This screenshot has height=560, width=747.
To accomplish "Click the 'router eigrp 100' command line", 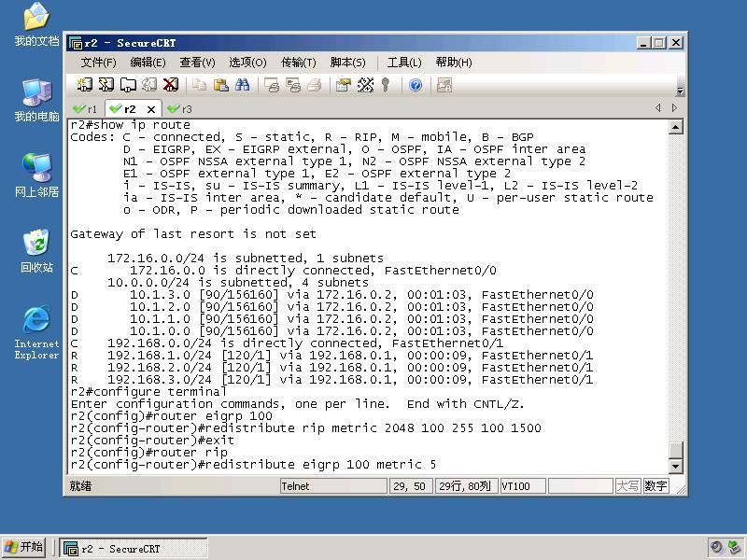I will click(172, 416).
